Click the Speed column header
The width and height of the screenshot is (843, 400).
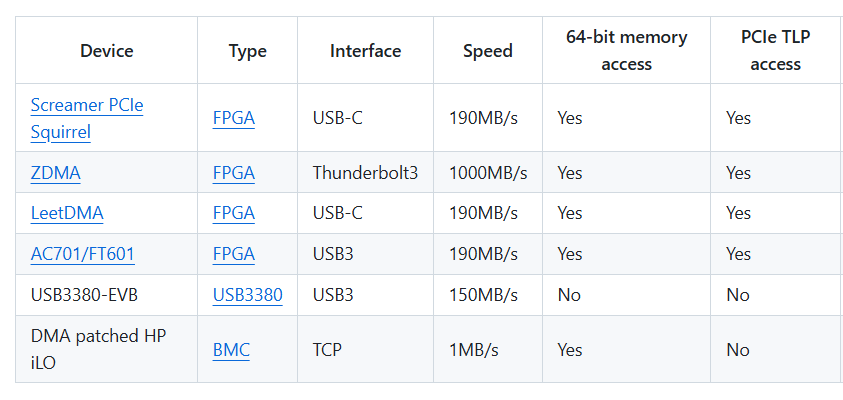[488, 51]
